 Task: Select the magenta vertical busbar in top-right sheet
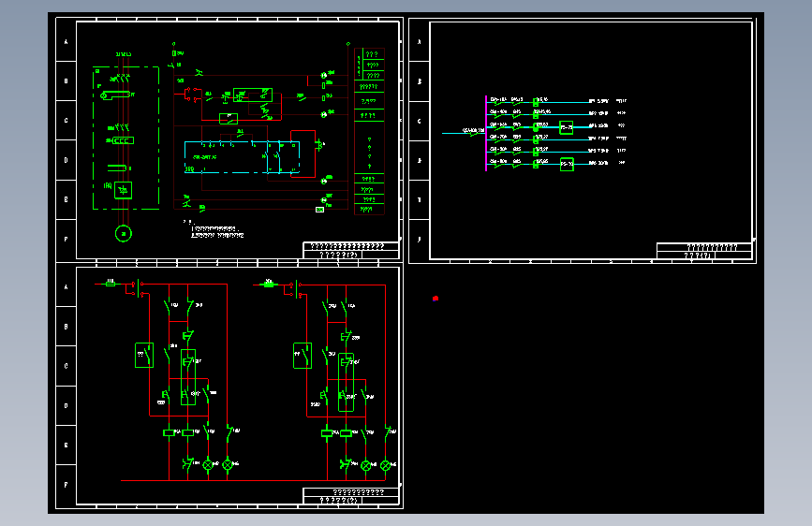tap(486, 133)
